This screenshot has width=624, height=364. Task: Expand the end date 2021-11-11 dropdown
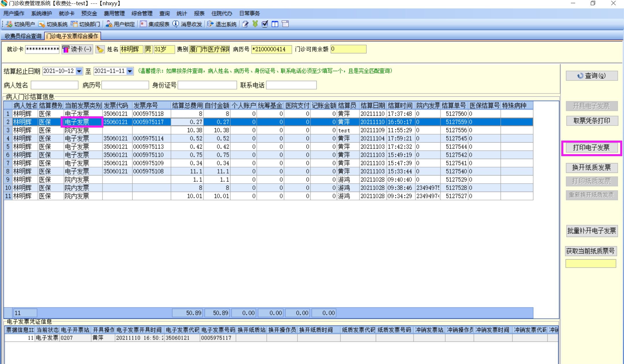click(x=130, y=71)
